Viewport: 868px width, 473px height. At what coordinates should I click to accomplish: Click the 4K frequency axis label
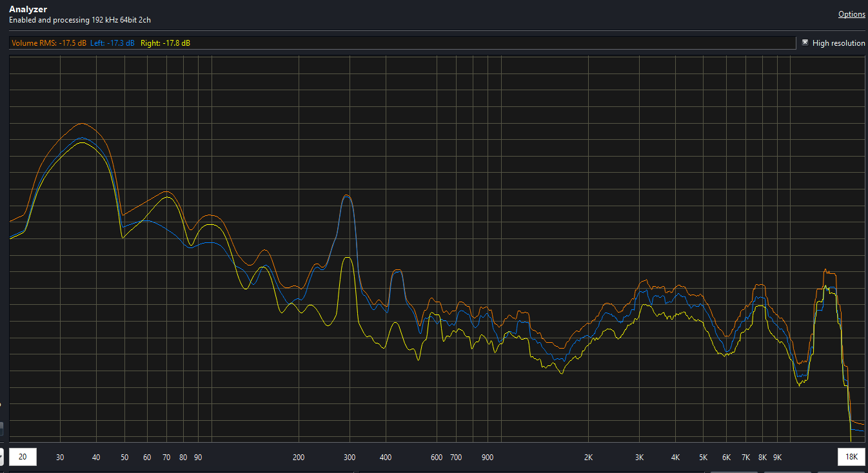point(675,458)
